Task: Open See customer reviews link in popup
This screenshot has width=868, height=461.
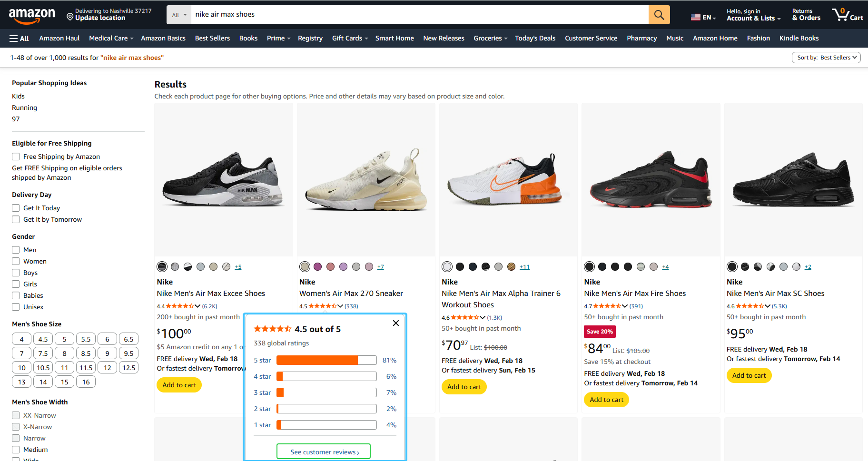Action: [x=323, y=451]
